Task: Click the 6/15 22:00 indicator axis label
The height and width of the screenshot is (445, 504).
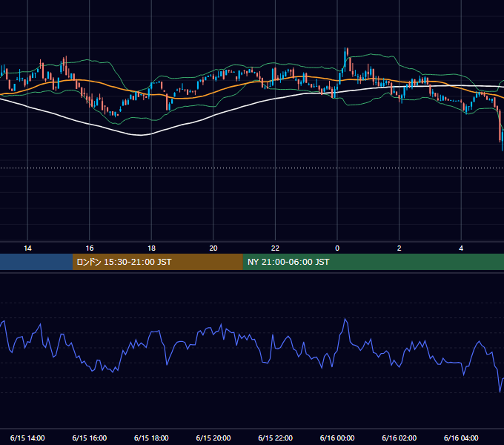Action: coord(275,438)
